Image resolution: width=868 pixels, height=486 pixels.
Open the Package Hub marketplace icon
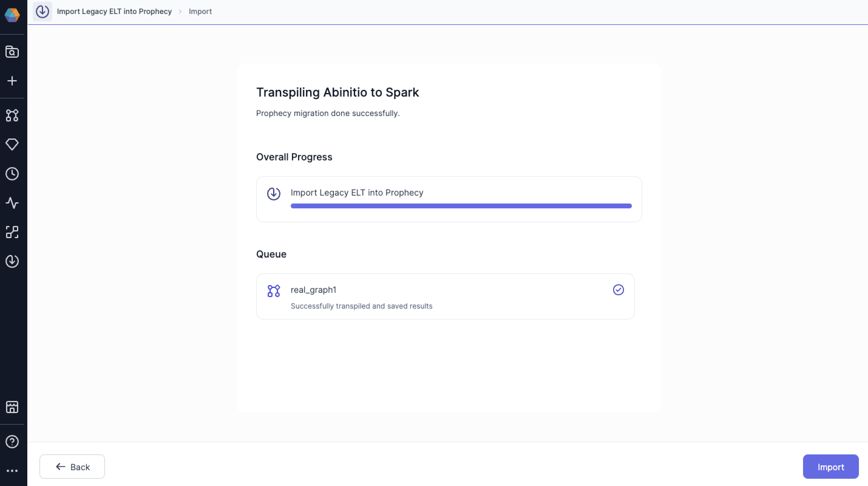point(12,407)
